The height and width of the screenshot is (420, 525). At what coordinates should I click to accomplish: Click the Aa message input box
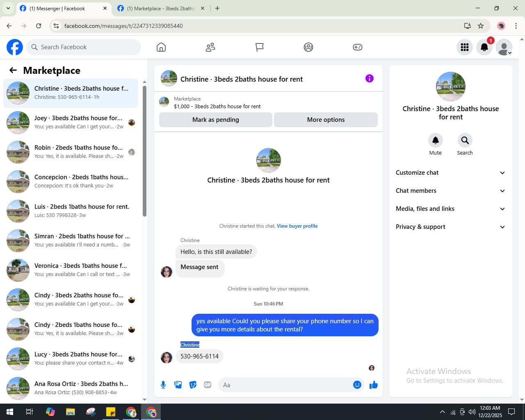pos(286,385)
